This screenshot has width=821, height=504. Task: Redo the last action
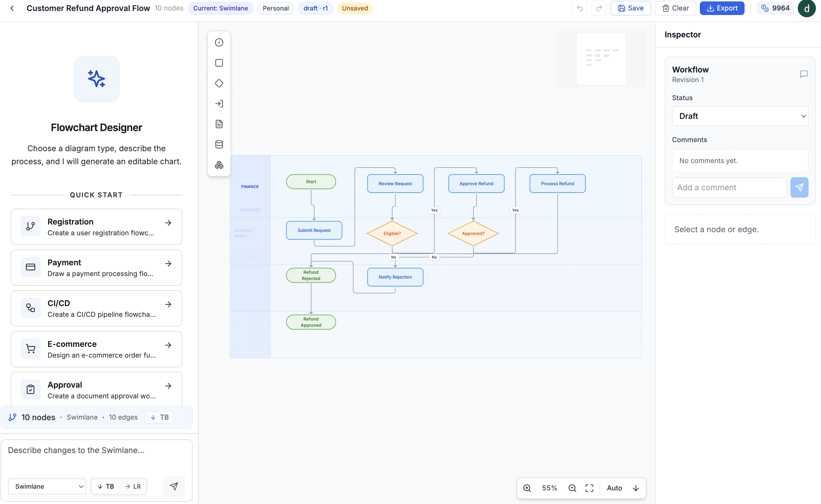tap(599, 8)
